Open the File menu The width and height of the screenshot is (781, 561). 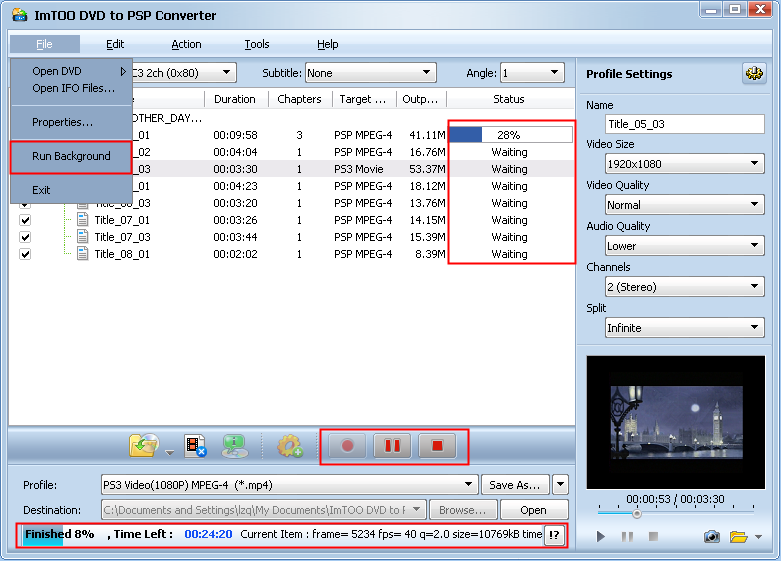[44, 44]
